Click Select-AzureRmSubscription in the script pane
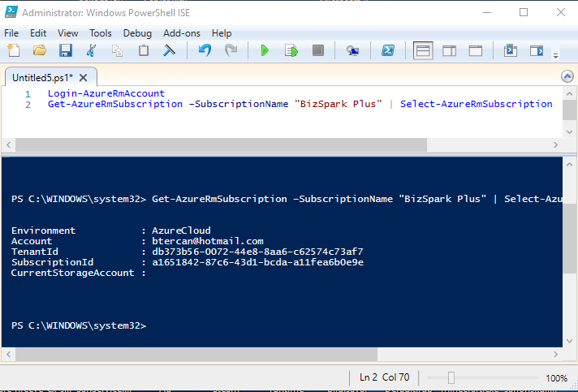The image size is (578, 392). (477, 104)
